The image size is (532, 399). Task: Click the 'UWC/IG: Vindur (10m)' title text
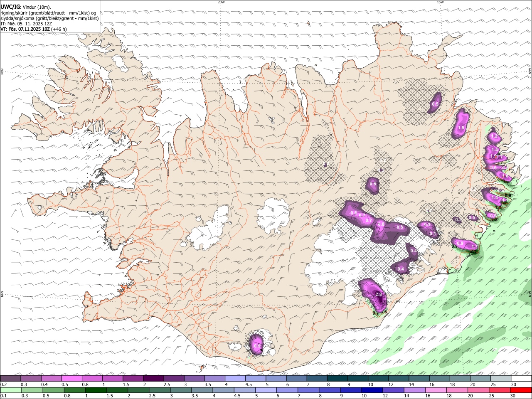point(26,7)
